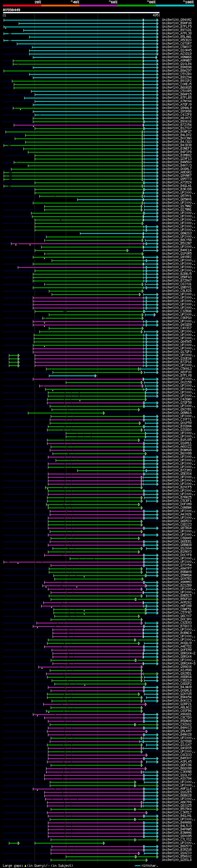Image resolution: width=197 pixels, height=868 pixels.
Task: Click the white query sequence bar
Action: coord(81,12)
